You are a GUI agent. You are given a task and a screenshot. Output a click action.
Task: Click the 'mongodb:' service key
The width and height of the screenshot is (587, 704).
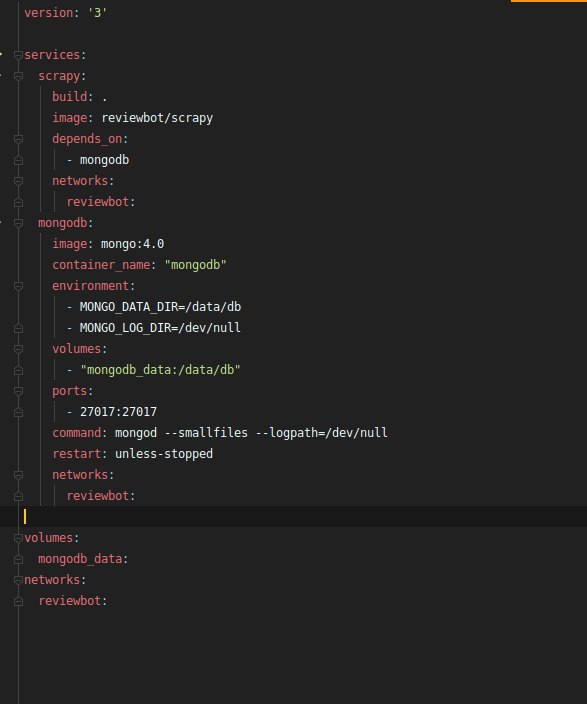[x=66, y=223]
